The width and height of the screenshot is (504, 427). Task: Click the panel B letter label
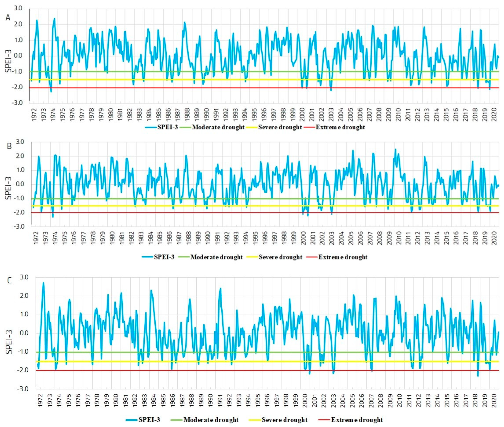9,146
